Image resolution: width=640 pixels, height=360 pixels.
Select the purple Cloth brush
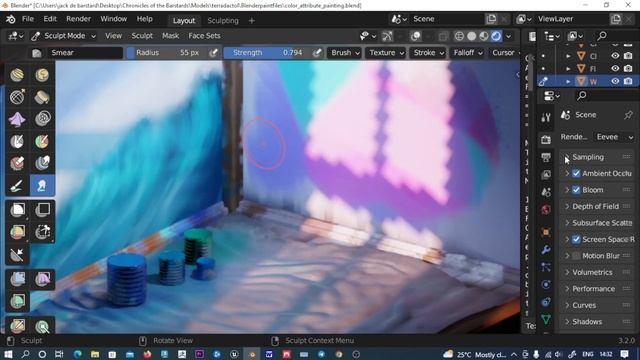click(x=17, y=119)
